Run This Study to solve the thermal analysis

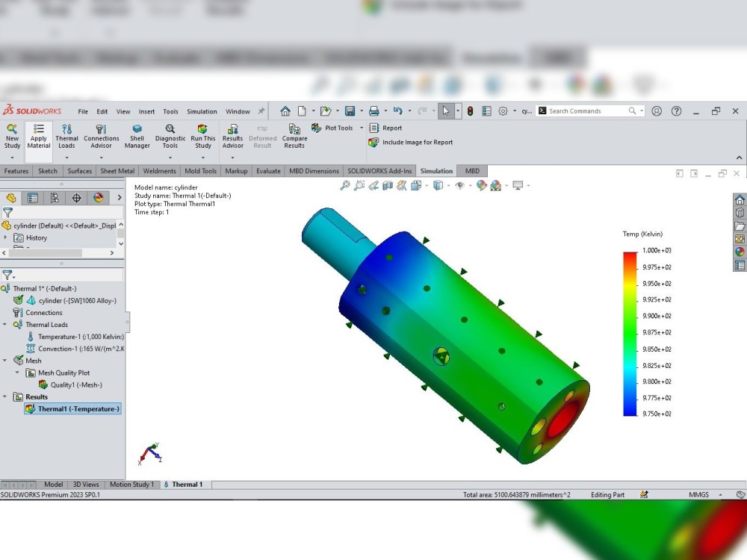pyautogui.click(x=202, y=137)
